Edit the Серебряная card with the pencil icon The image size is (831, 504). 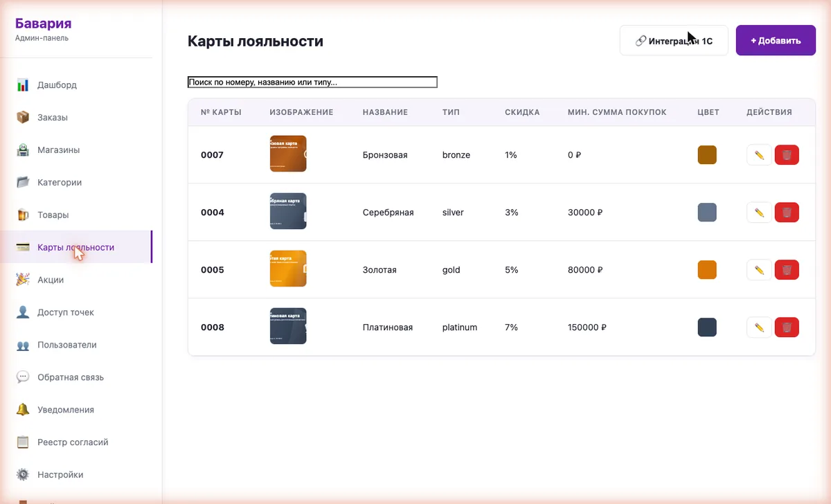point(759,213)
